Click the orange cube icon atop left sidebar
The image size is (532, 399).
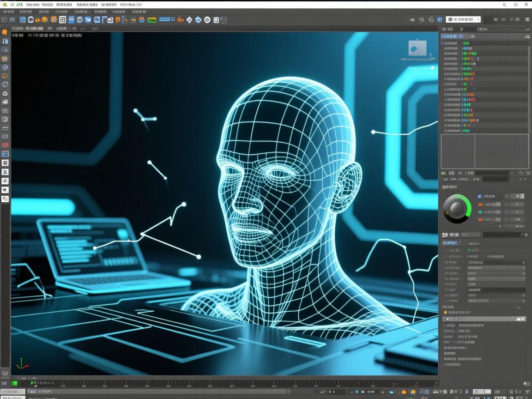[x=5, y=32]
